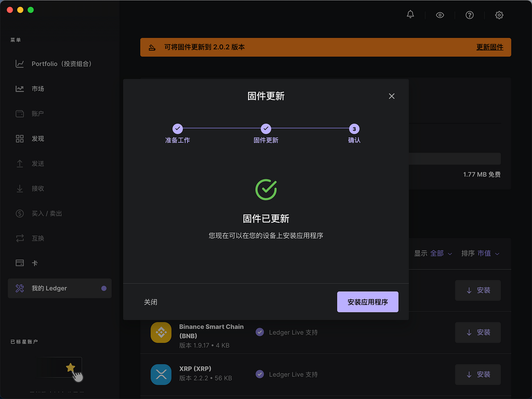Screen dimensions: 532x399
Task: Click the 市场 market chart icon
Action: (x=20, y=89)
